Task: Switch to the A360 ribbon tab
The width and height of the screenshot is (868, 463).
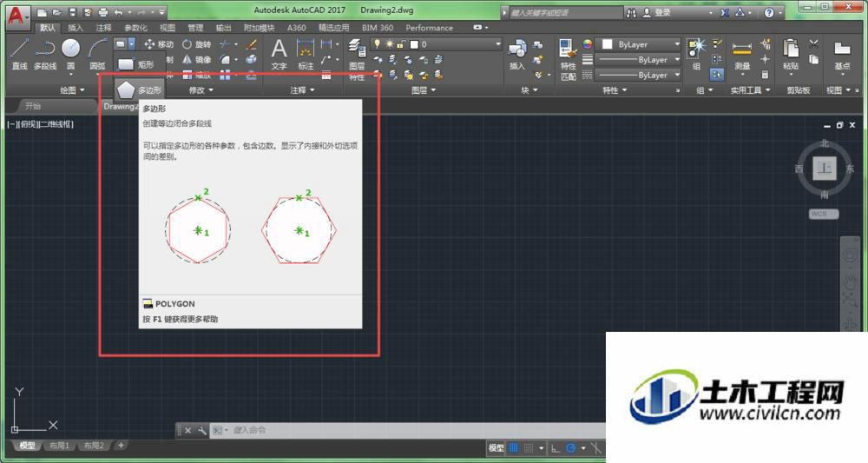Action: pyautogui.click(x=296, y=28)
